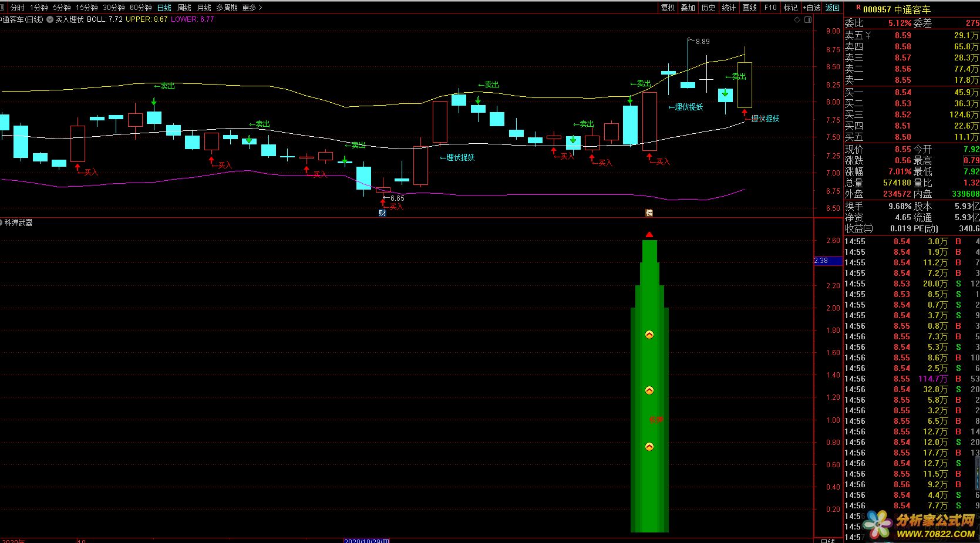Screen dimensions: 980x543
Task: Click the 外盘 value 234572
Action: 897,194
